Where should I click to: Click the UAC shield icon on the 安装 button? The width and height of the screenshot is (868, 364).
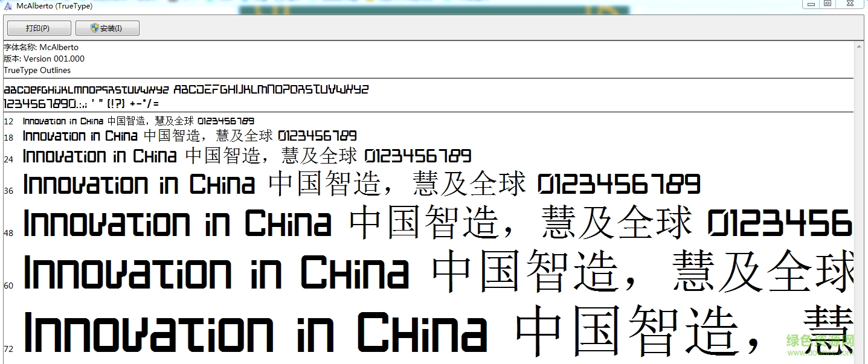click(x=94, y=28)
